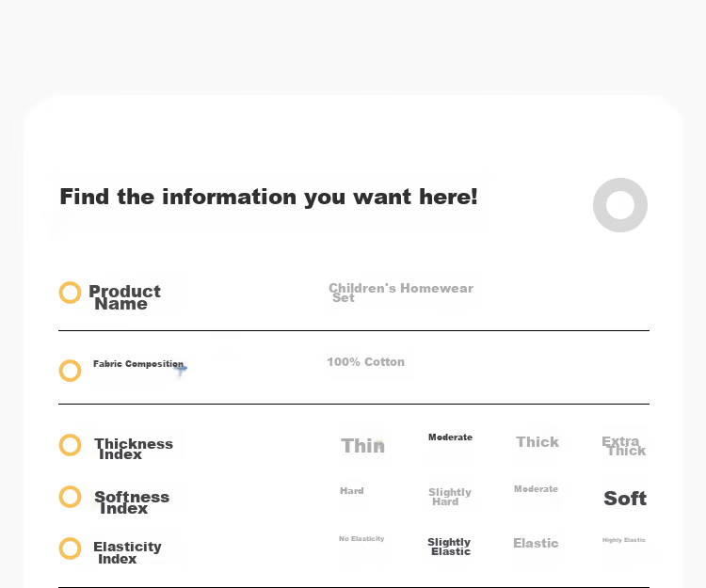Select the Soft option
Screen dimensions: 706x588
coord(625,499)
